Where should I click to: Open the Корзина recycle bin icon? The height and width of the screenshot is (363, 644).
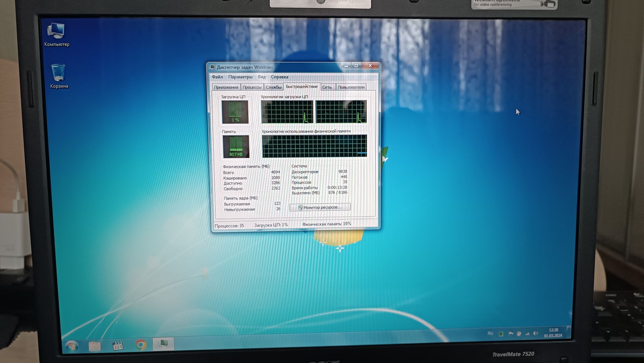[59, 76]
